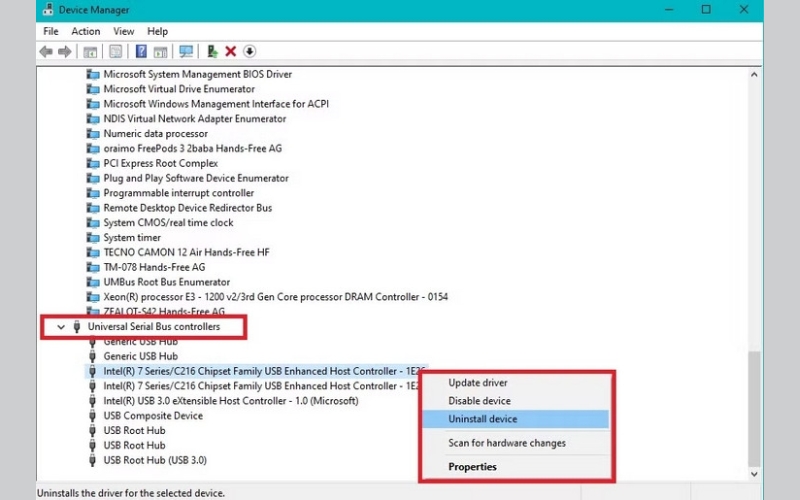
Task: Click the scan hardware monitor toolbar icon
Action: click(x=186, y=52)
